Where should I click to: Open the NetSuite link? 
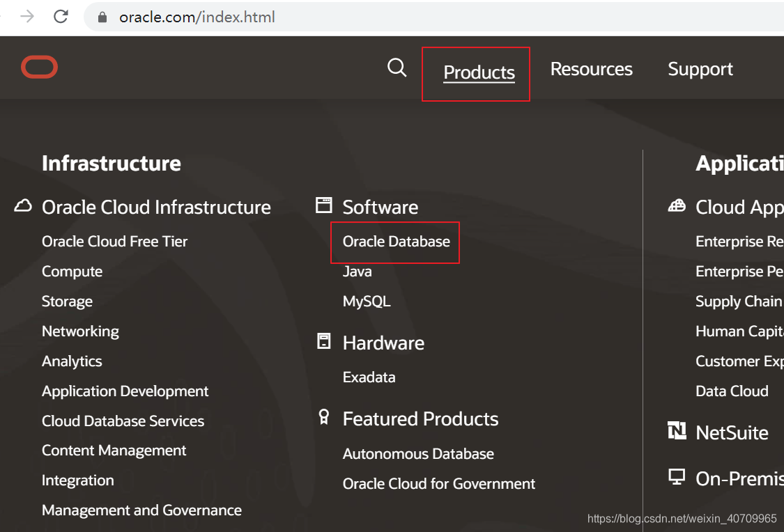click(732, 432)
